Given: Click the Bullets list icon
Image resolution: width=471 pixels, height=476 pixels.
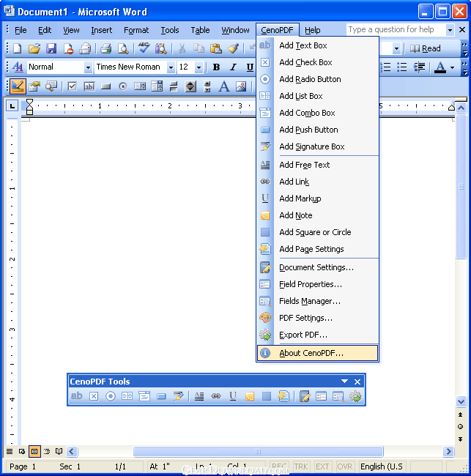Looking at the screenshot, I should point(401,67).
